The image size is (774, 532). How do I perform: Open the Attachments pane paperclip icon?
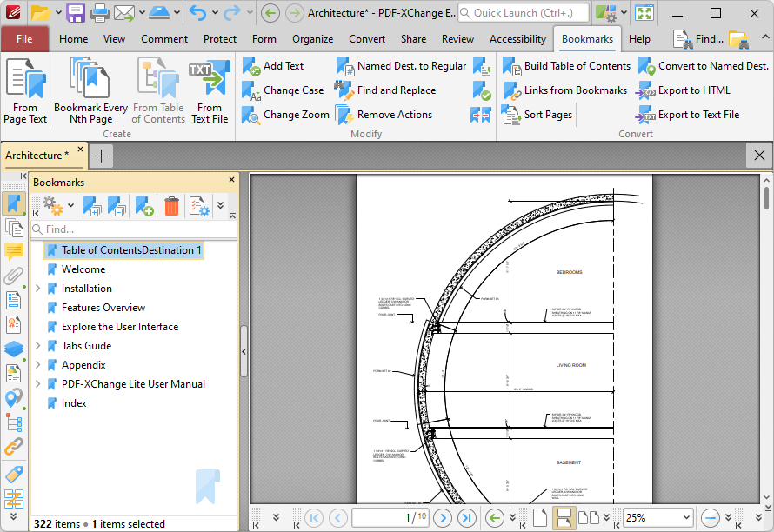pos(13,276)
